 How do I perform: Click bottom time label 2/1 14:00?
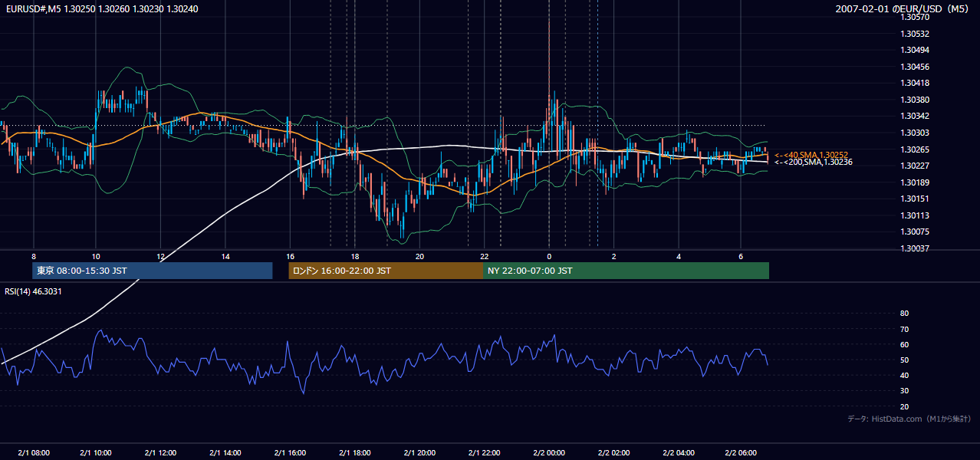225,453
